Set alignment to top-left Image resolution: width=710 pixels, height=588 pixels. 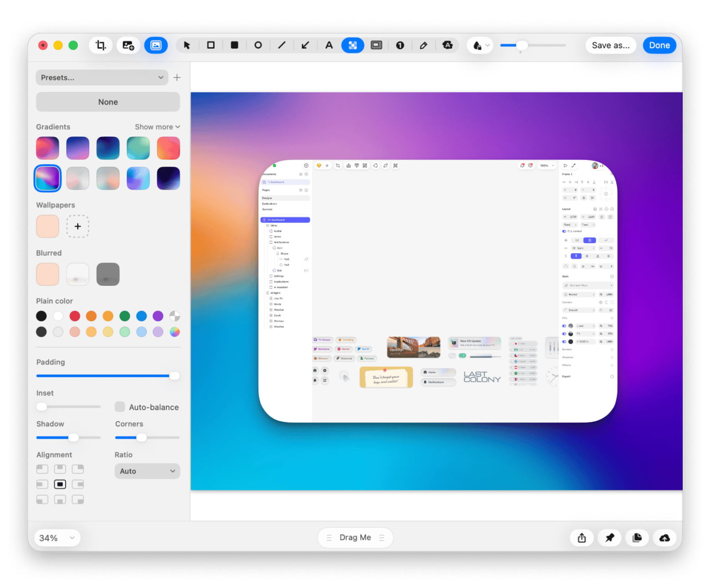(x=42, y=469)
